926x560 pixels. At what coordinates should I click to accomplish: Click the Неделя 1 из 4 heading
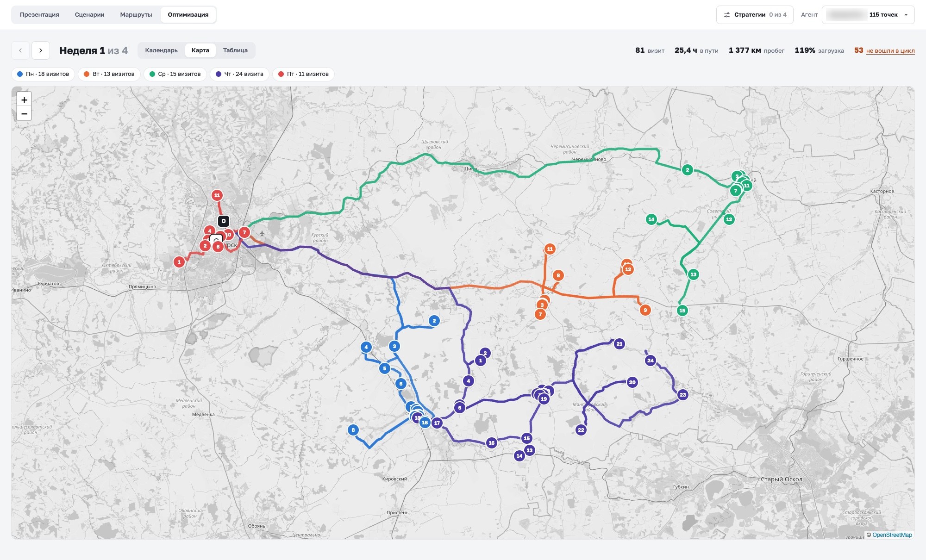click(94, 50)
